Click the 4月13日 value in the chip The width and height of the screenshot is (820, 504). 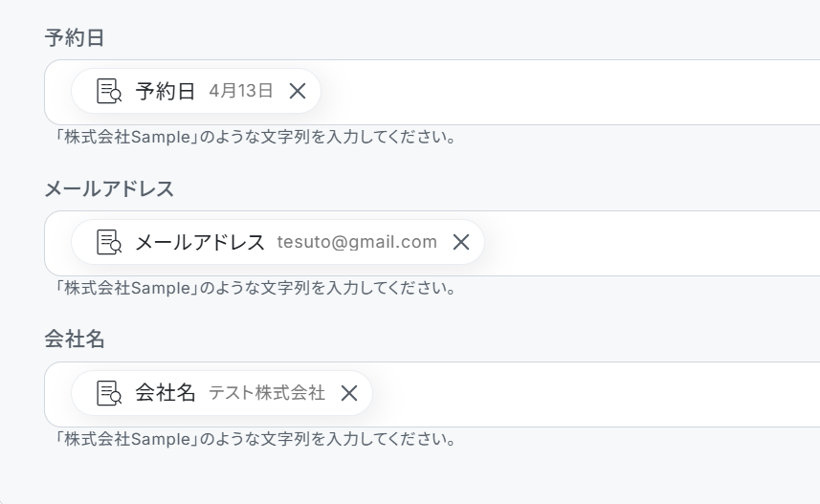click(x=241, y=91)
